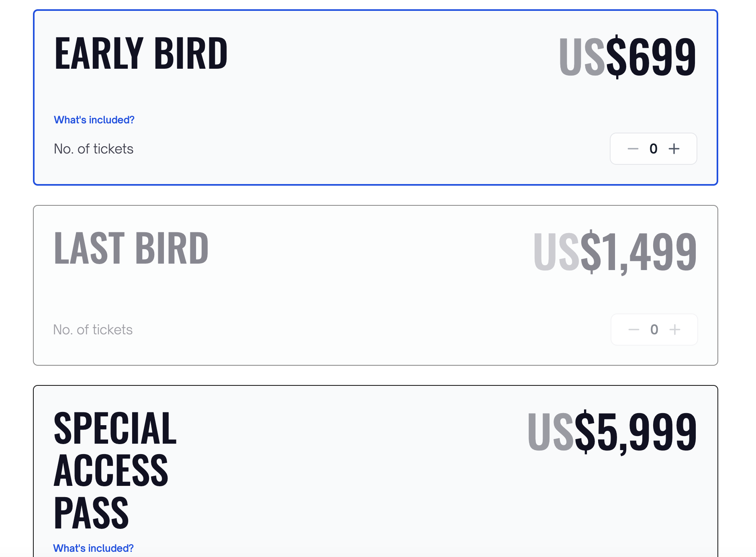
Task: Decrease Early Bird ticket count with minus
Action: tap(633, 149)
